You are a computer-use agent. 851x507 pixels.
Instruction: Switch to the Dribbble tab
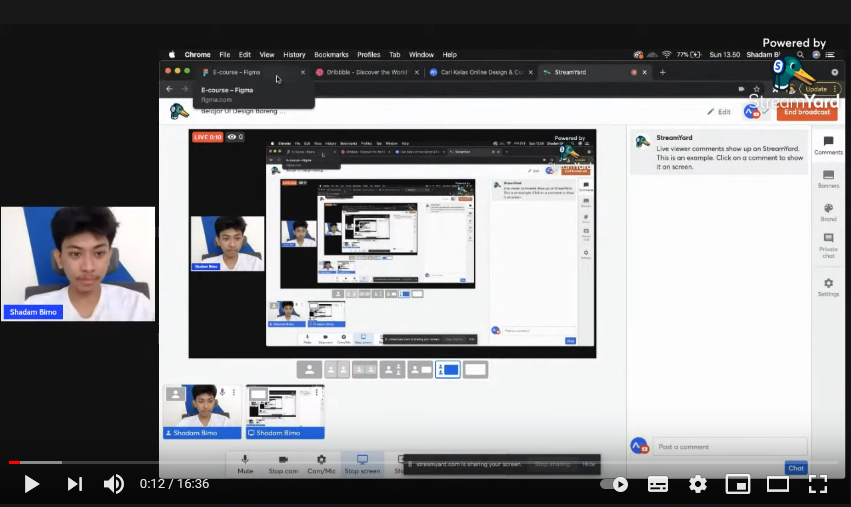point(366,72)
